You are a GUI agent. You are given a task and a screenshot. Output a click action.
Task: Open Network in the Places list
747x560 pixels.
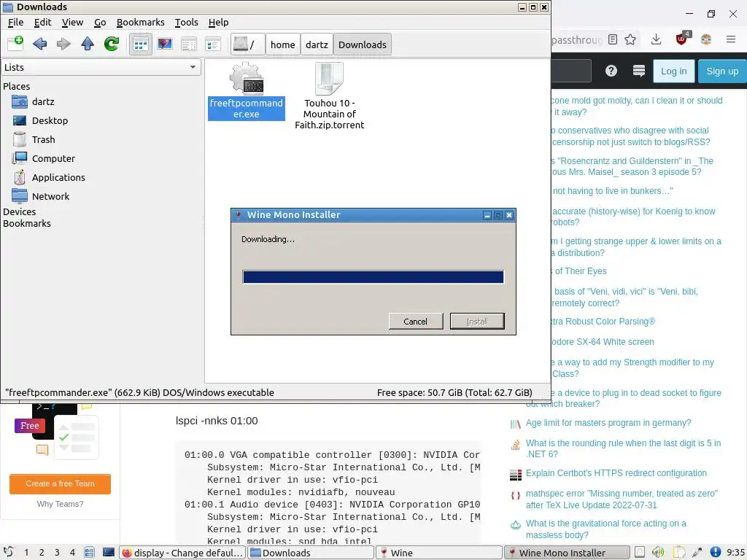[x=50, y=196]
